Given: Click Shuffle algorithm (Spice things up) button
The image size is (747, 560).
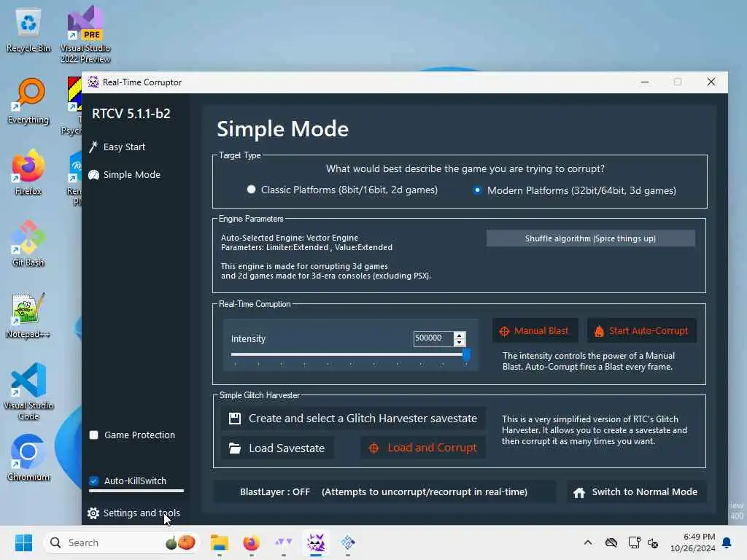Looking at the screenshot, I should (590, 238).
